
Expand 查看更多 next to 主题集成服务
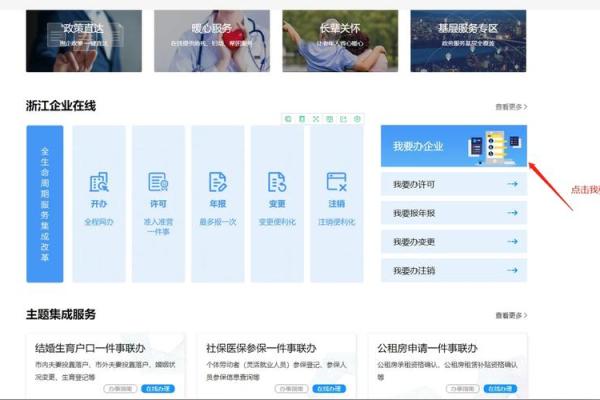[511, 316]
